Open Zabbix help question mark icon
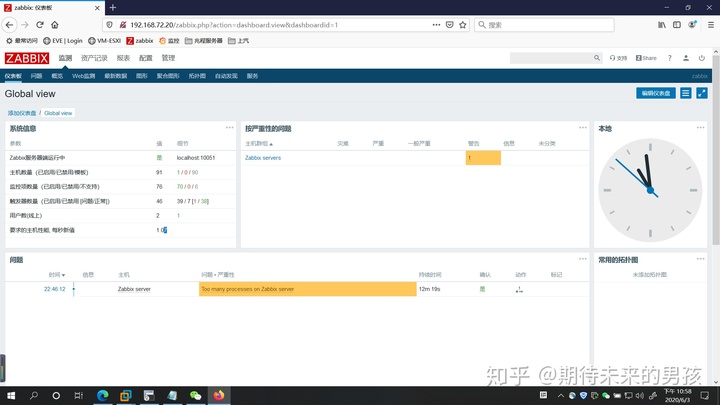Viewport: 720px width, 405px height. tap(669, 58)
